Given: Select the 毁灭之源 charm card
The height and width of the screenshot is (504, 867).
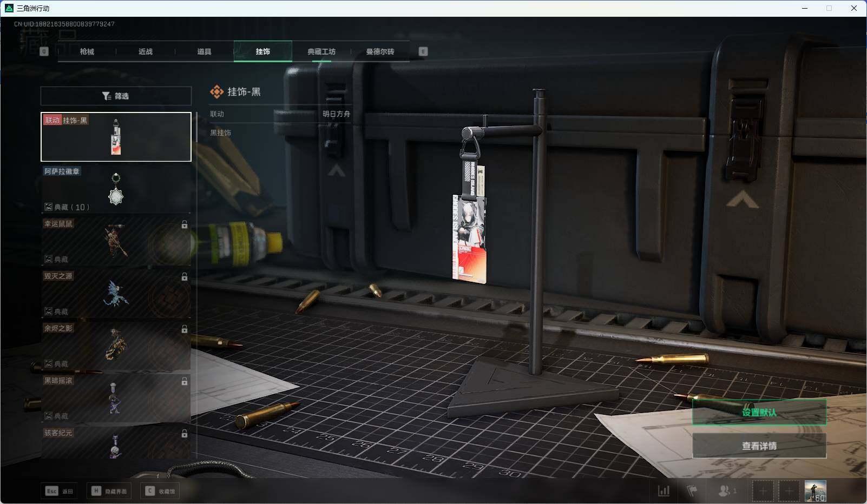Looking at the screenshot, I should point(116,294).
